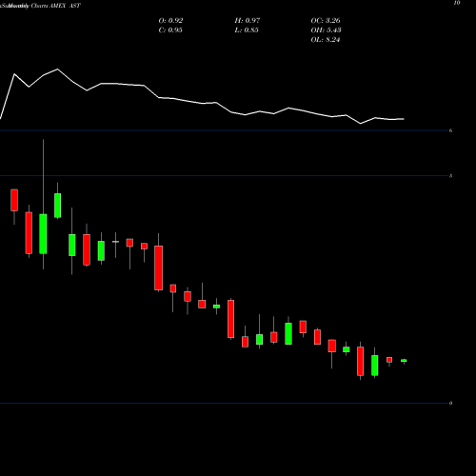
Task: Click the 'OH: 5.43' reading
Action: pyautogui.click(x=326, y=30)
